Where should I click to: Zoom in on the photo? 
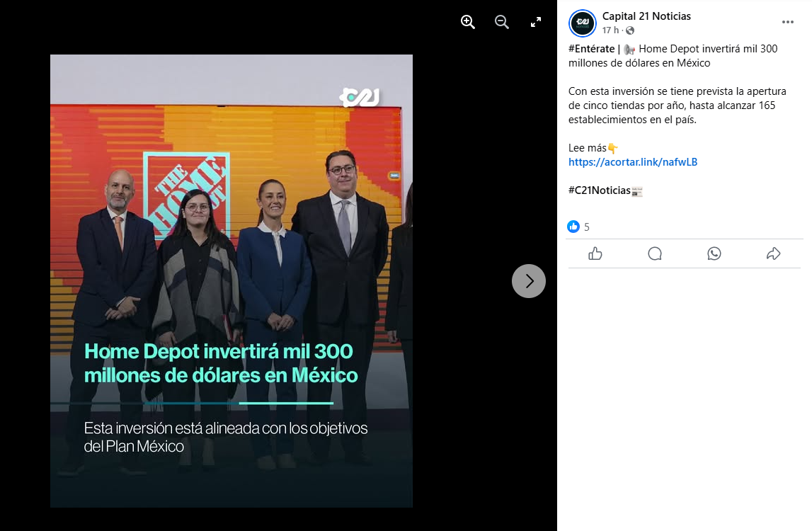pyautogui.click(x=468, y=22)
